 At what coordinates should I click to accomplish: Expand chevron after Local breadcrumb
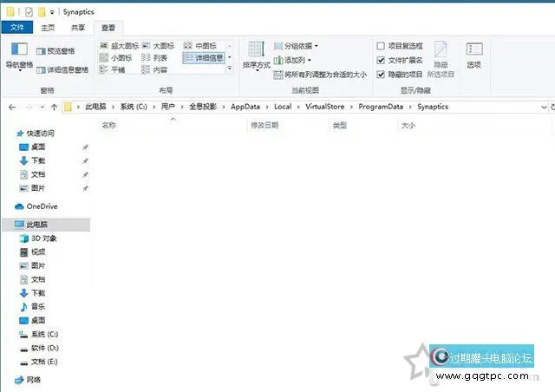[298, 107]
